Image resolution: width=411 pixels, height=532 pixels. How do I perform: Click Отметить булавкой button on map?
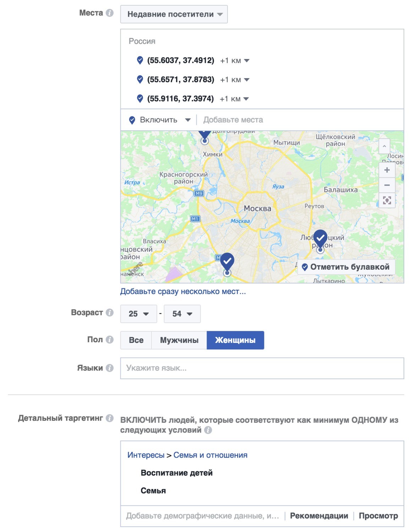click(345, 267)
